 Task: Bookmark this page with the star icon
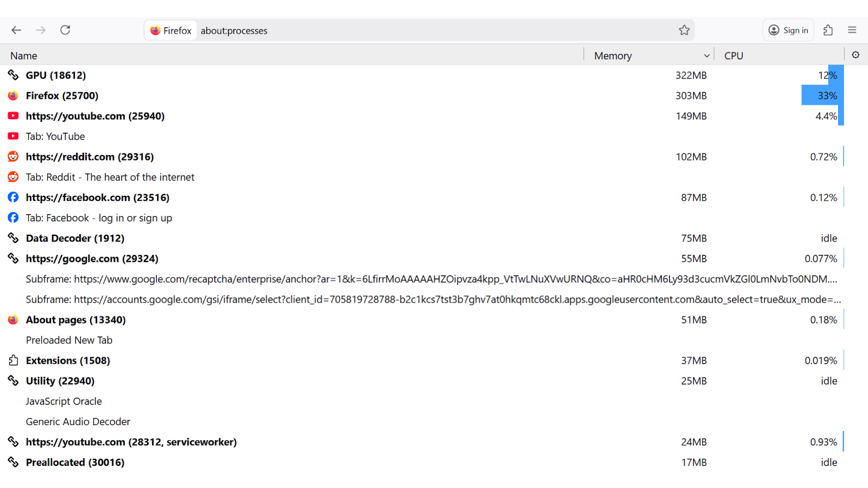684,30
